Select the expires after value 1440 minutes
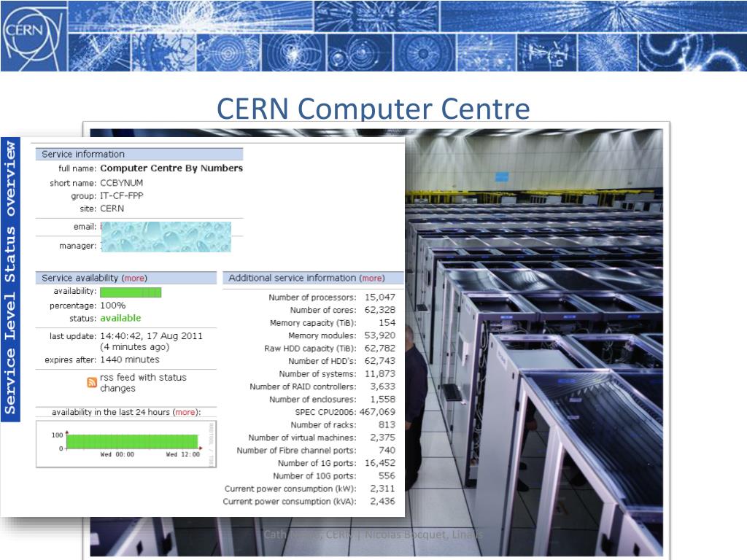This screenshot has width=747, height=560. click(130, 360)
